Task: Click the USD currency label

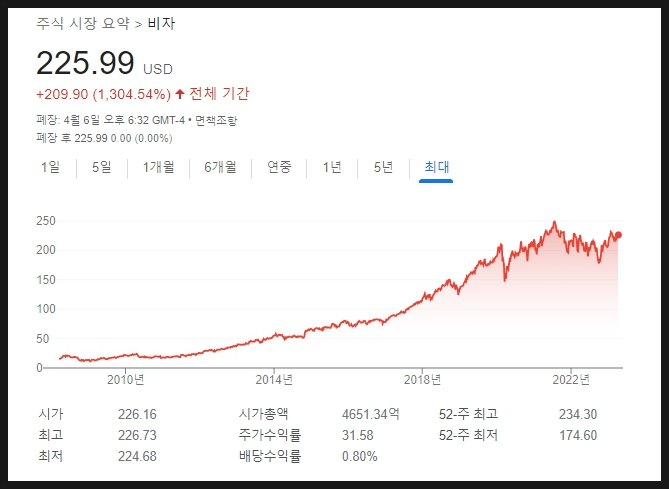Action: (x=158, y=69)
